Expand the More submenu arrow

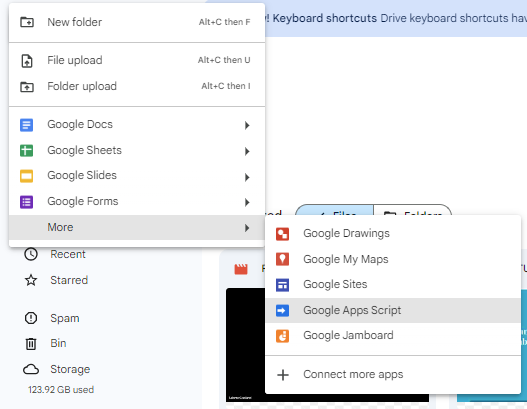pyautogui.click(x=247, y=228)
